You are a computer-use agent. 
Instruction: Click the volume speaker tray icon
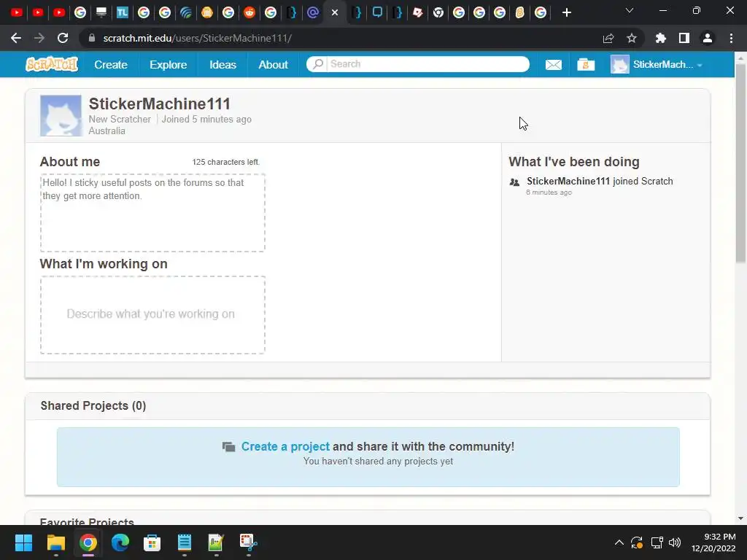tap(675, 542)
